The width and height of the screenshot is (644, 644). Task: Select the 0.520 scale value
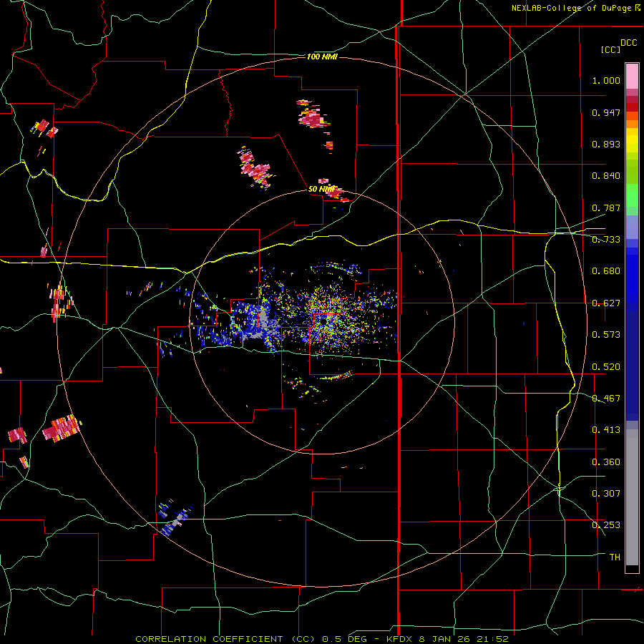[606, 367]
